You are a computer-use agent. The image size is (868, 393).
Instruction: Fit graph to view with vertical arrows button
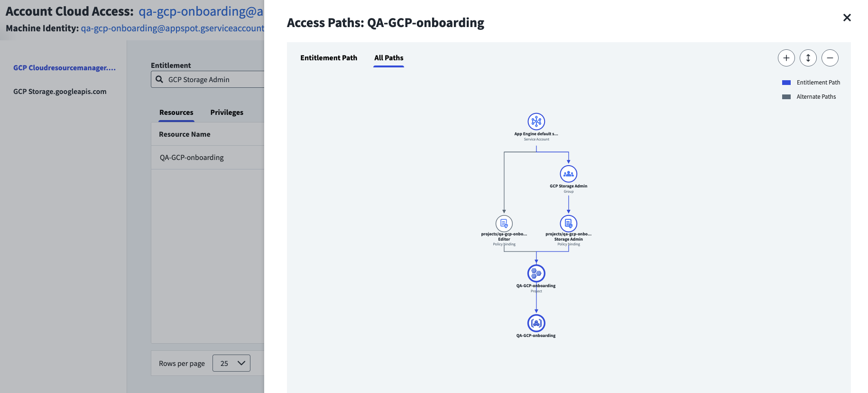point(808,58)
